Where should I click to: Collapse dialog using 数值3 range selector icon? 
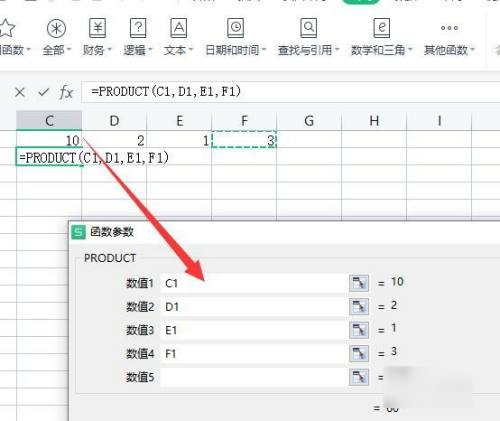(x=359, y=330)
